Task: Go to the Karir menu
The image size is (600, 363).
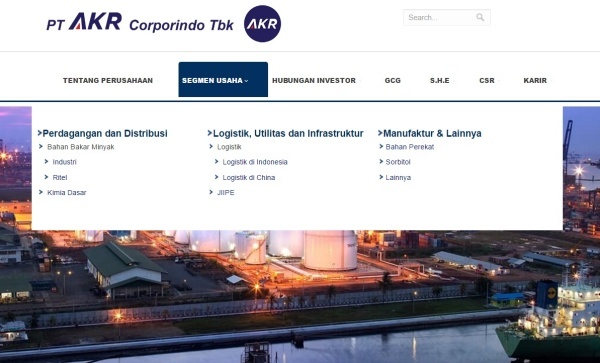Action: [535, 80]
